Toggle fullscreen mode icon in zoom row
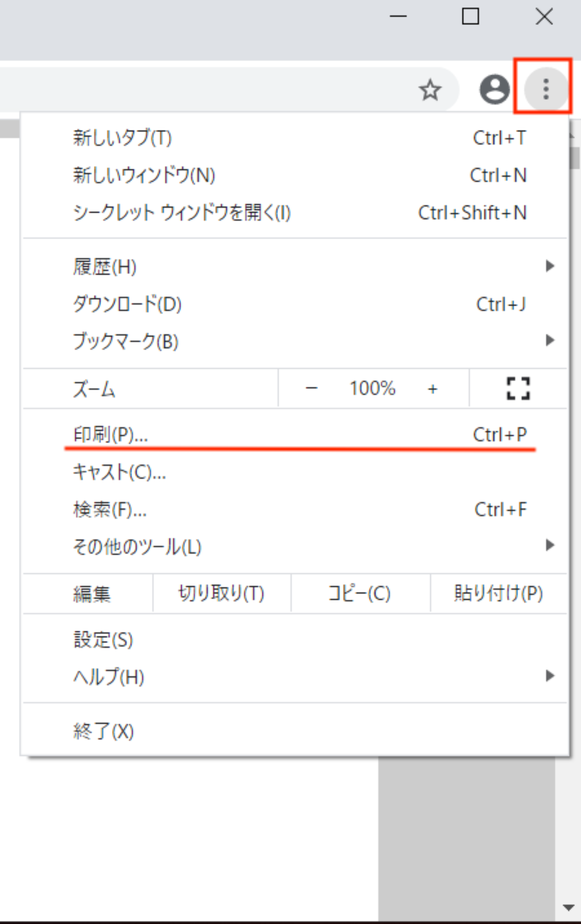 point(518,388)
